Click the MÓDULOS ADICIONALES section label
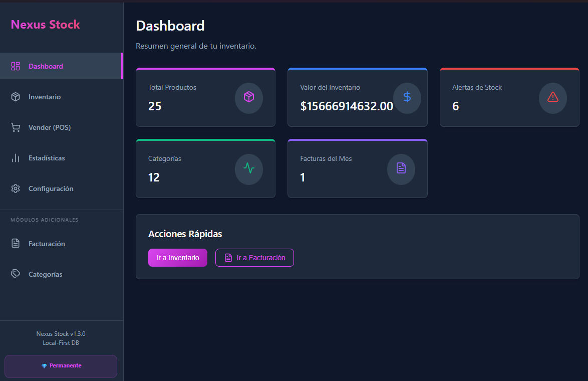 [45, 220]
